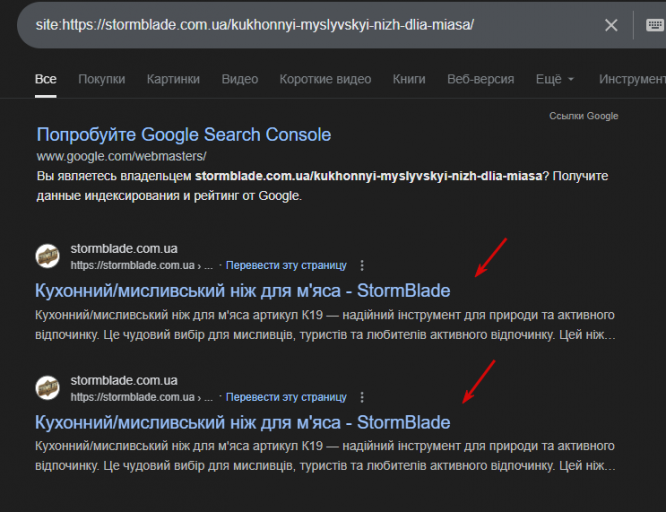Switch to the Видео tab
This screenshot has height=512, width=666.
pos(240,79)
